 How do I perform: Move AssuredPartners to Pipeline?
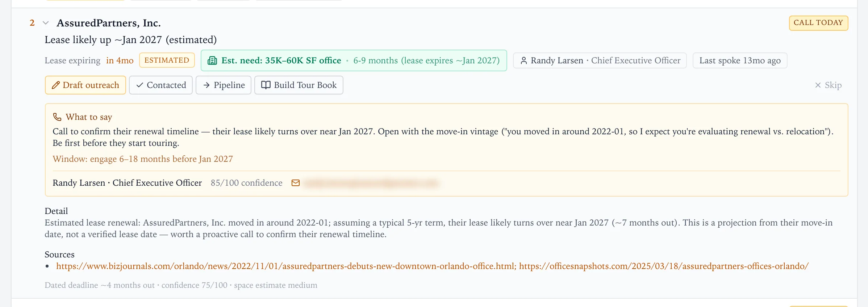click(224, 85)
